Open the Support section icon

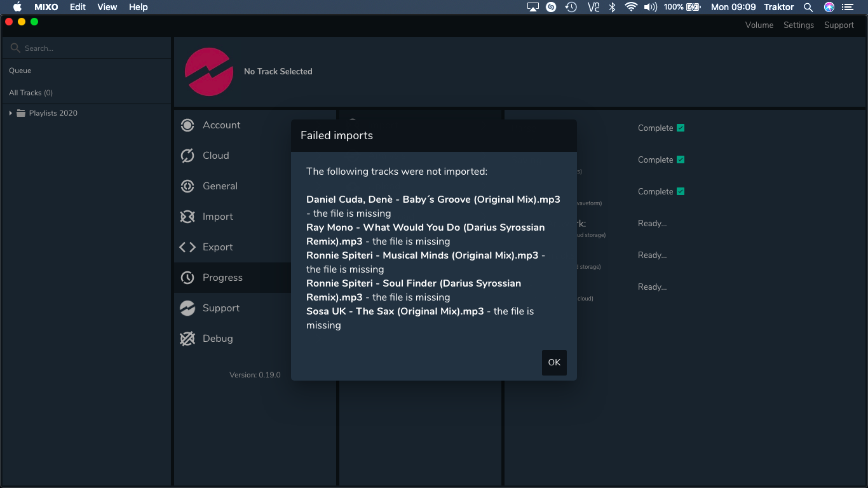187,308
